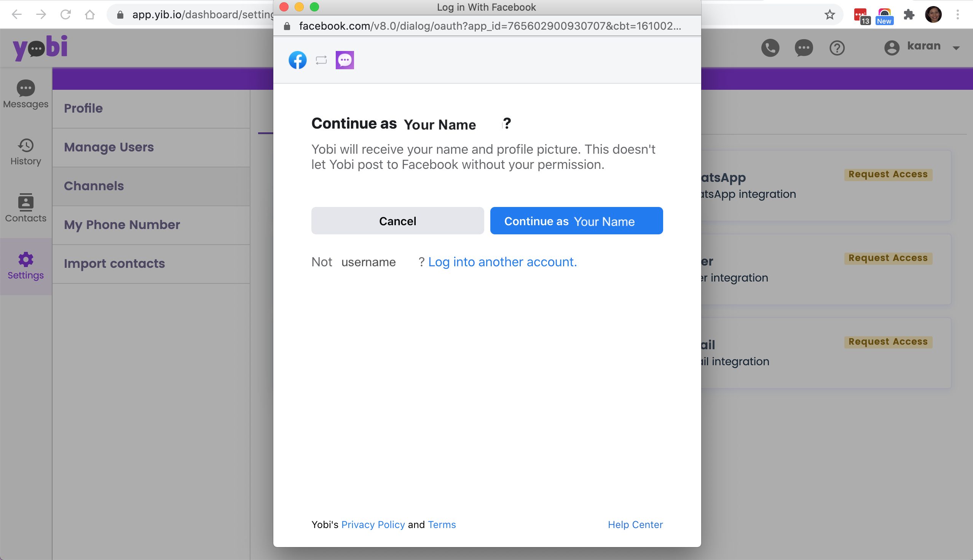Screen dimensions: 973x560
Task: Click the facebook.com URL in popup address bar
Action: coord(490,26)
